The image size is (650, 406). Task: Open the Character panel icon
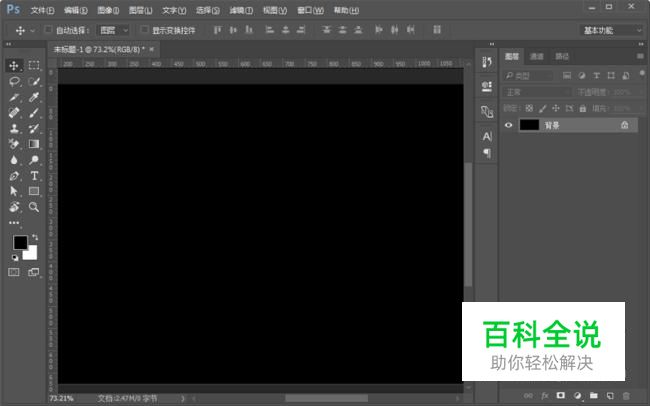487,135
